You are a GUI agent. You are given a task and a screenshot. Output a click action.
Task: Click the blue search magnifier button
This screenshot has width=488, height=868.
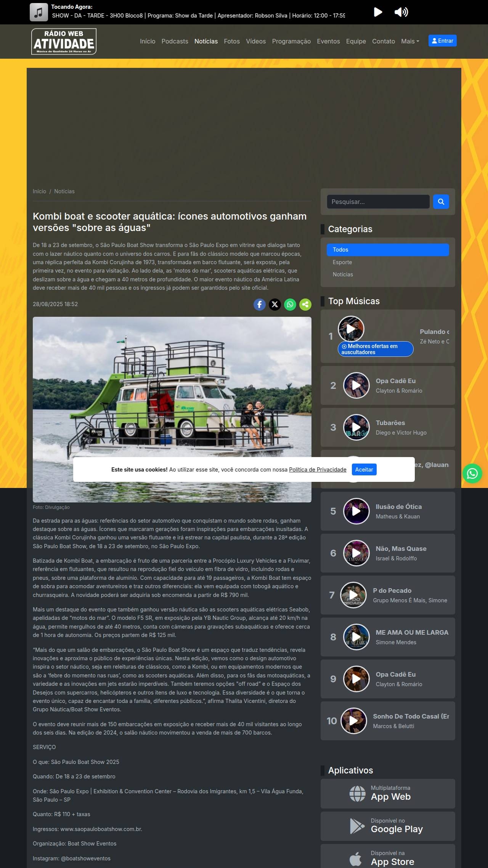pyautogui.click(x=441, y=202)
